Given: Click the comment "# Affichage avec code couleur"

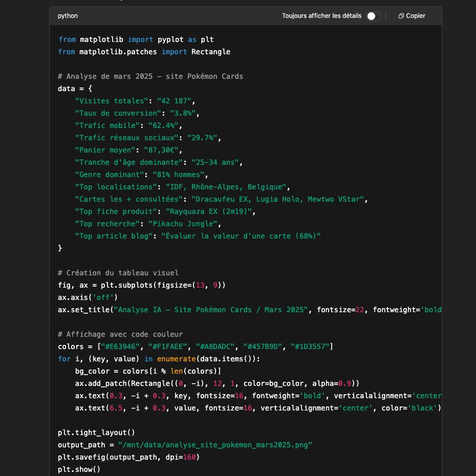Looking at the screenshot, I should [x=120, y=335].
